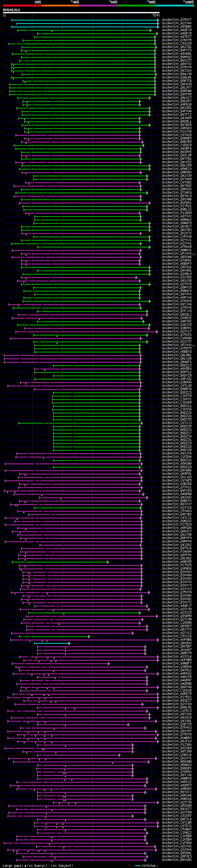Viewport: 197px width, 868px height.
Task: Click UniRef100_B6TNZ8 label
Action: [177, 125]
